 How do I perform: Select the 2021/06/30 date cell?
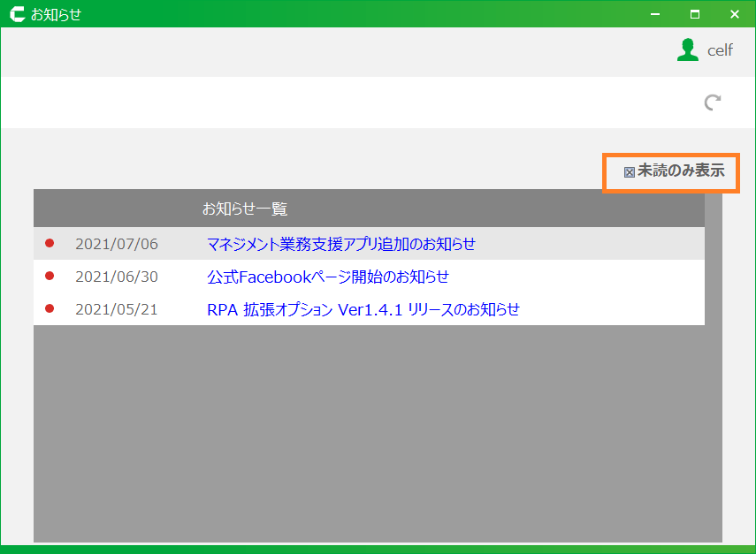pyautogui.click(x=117, y=277)
